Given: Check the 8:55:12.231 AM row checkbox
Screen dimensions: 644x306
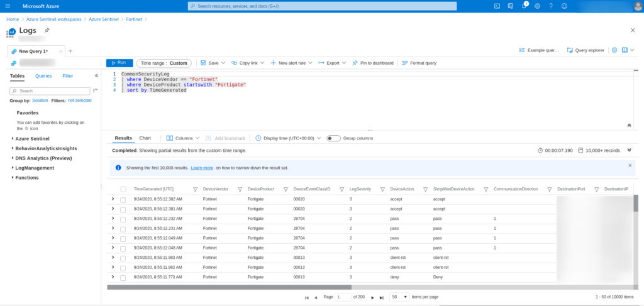Looking at the screenshot, I should pos(123,229).
